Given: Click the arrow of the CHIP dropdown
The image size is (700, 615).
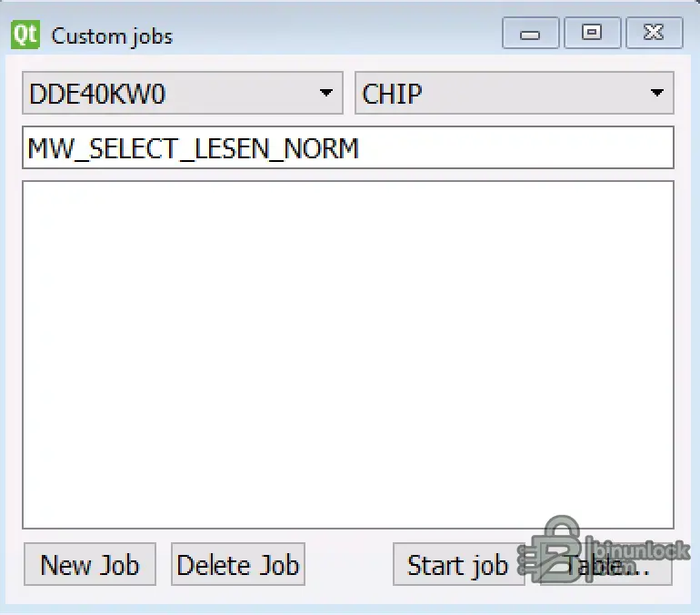Looking at the screenshot, I should [657, 94].
